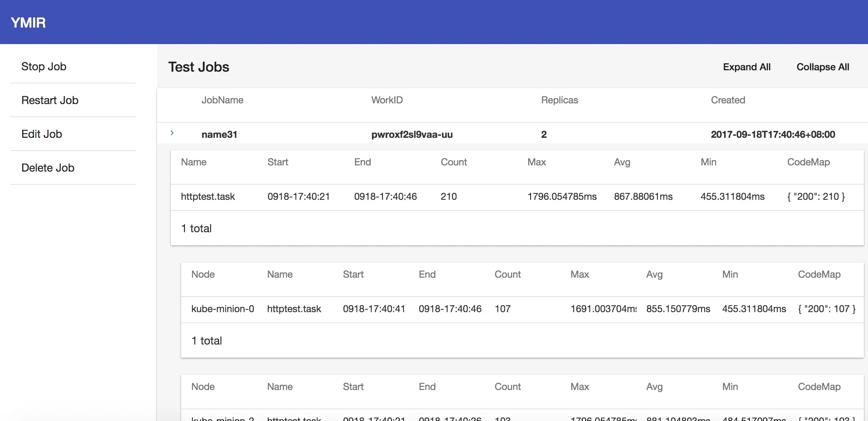Collapse the name31 job row chevron
The height and width of the screenshot is (421, 868).
pos(172,133)
